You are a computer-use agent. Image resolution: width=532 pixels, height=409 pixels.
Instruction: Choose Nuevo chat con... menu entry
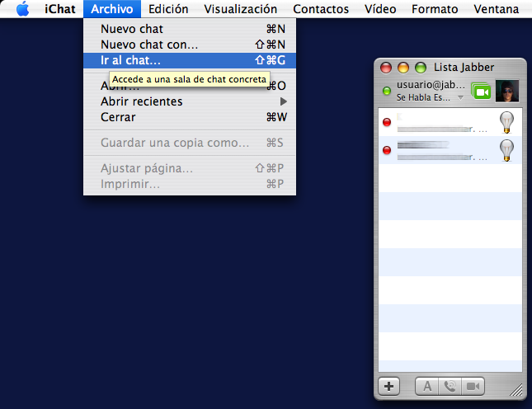[190, 45]
